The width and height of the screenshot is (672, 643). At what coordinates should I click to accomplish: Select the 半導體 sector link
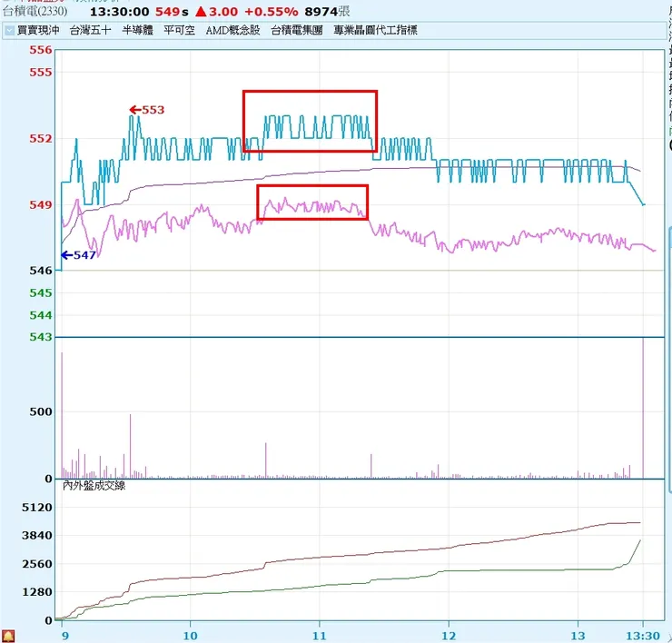click(x=137, y=30)
